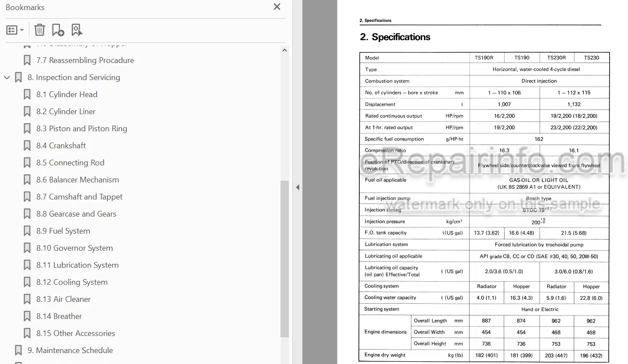Open 8.14 Breather bookmark
This screenshot has width=628, height=364.
pos(59,316)
